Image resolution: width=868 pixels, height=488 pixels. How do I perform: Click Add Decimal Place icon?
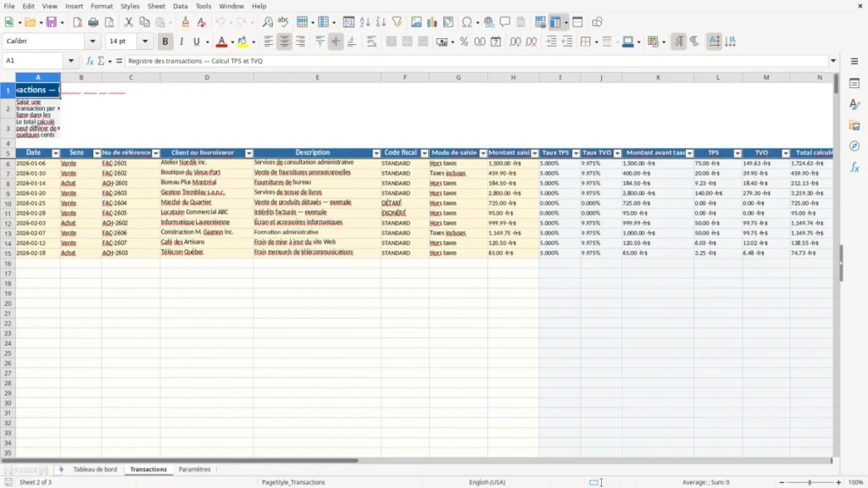coord(515,42)
